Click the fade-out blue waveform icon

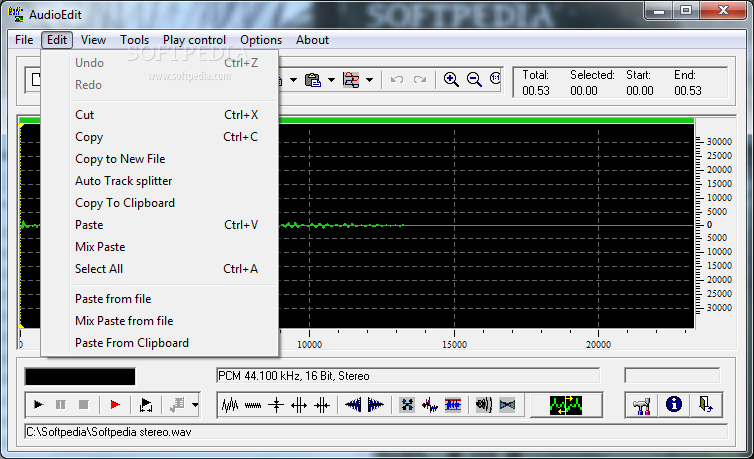coord(376,405)
